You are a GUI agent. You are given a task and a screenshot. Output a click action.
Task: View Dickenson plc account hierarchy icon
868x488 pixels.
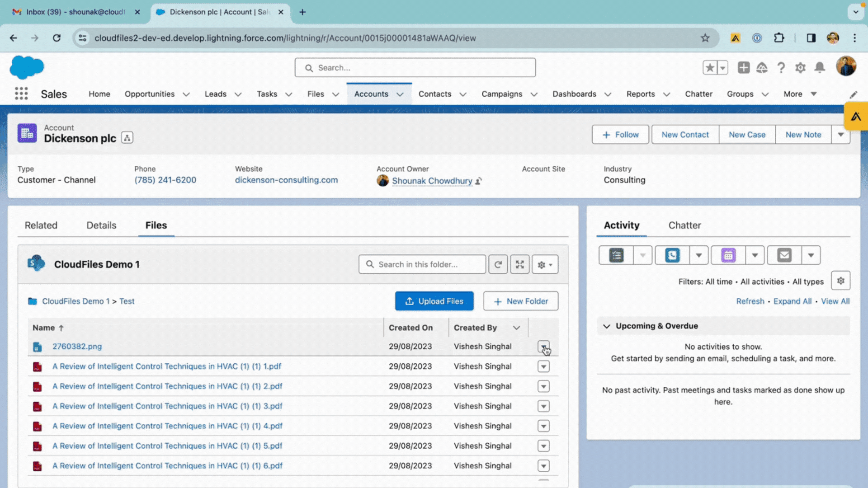click(127, 138)
